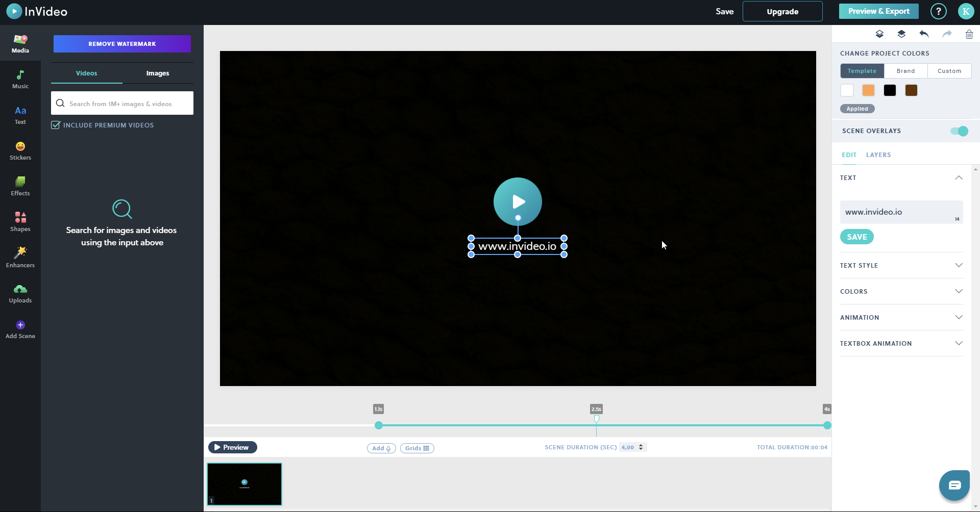Image resolution: width=980 pixels, height=512 pixels.
Task: Open the Media panel
Action: (20, 43)
